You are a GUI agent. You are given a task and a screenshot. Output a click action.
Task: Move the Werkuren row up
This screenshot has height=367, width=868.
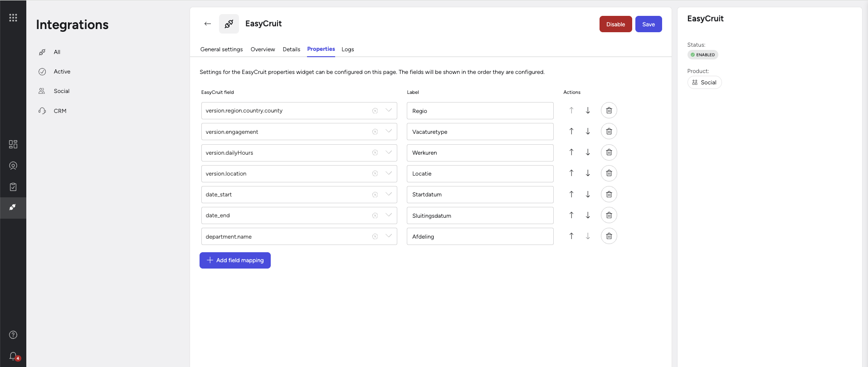[571, 152]
